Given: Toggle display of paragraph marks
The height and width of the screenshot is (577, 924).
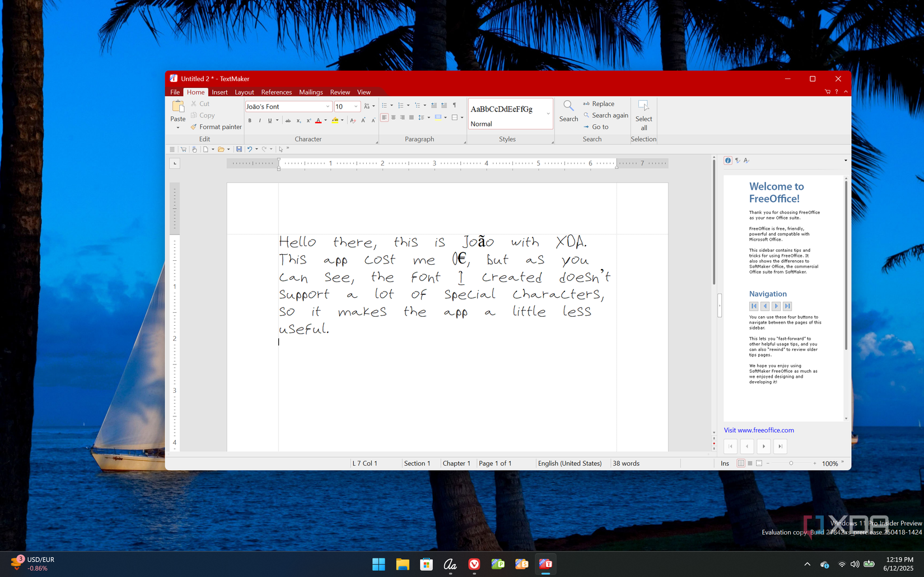Looking at the screenshot, I should pos(454,105).
